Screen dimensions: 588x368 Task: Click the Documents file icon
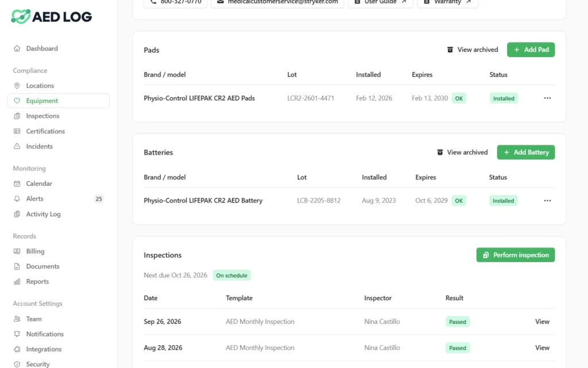[17, 266]
